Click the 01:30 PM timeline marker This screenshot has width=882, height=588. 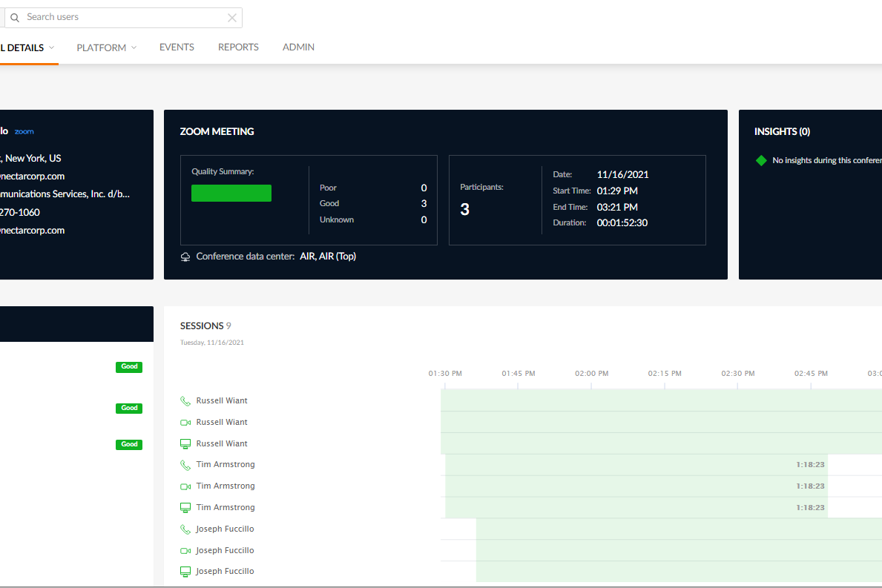(x=445, y=373)
